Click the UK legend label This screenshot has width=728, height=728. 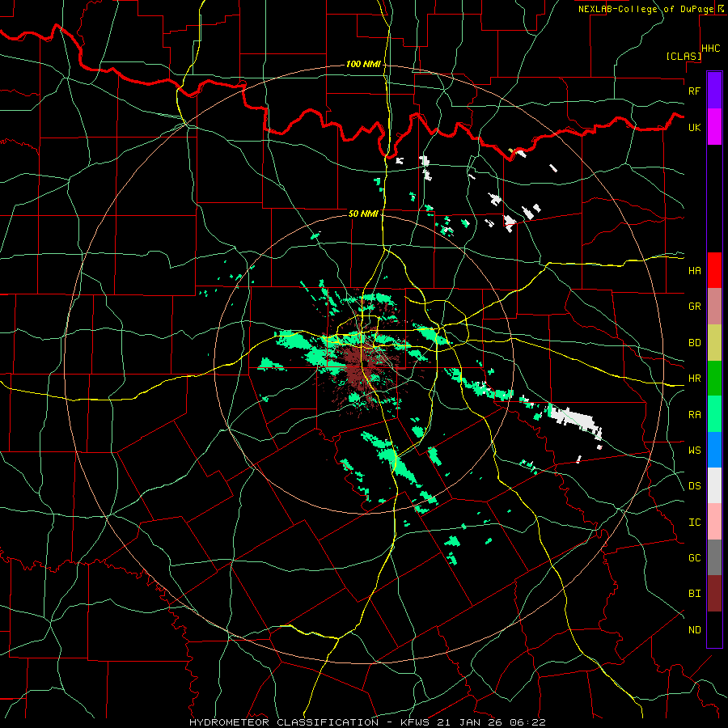pos(694,127)
